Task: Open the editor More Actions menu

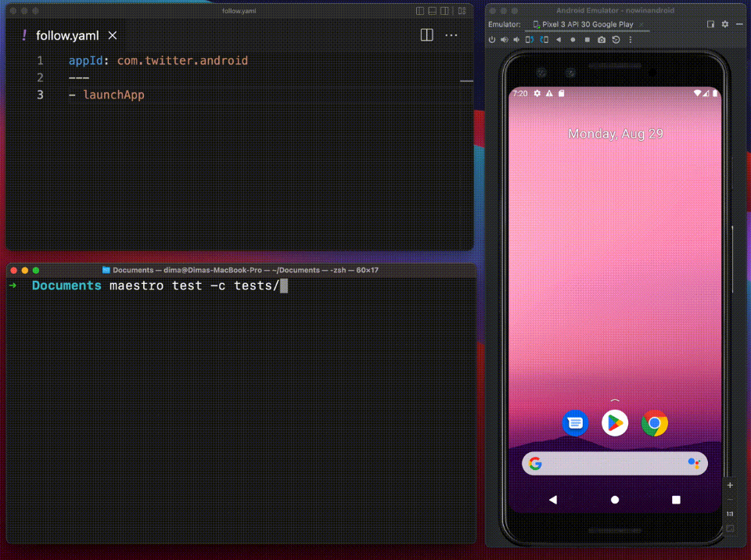Action: [x=451, y=35]
